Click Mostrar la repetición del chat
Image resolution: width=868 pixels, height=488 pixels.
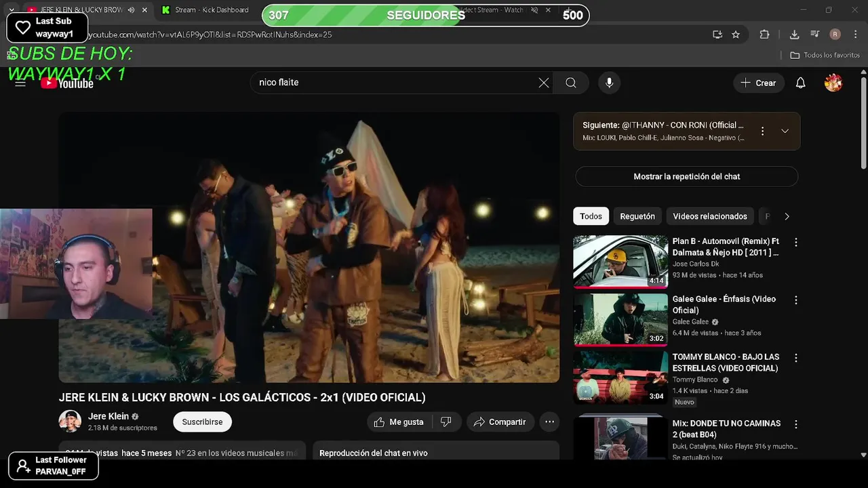pyautogui.click(x=686, y=176)
